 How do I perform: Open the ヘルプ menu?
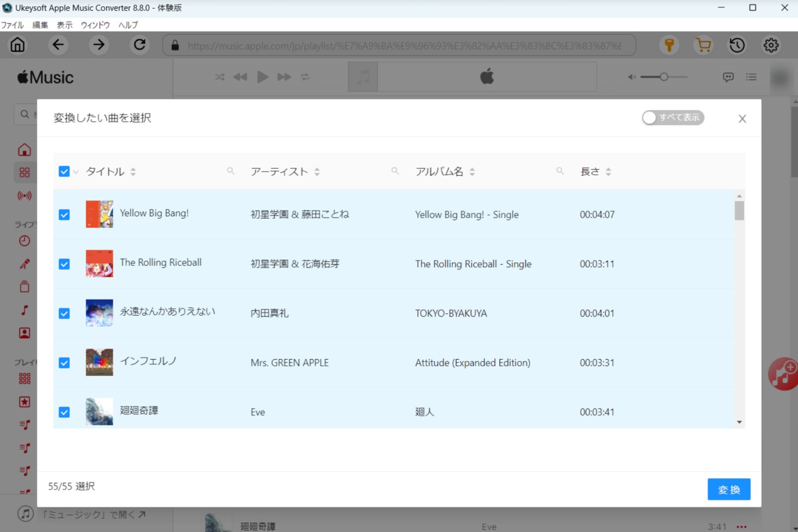click(x=128, y=25)
